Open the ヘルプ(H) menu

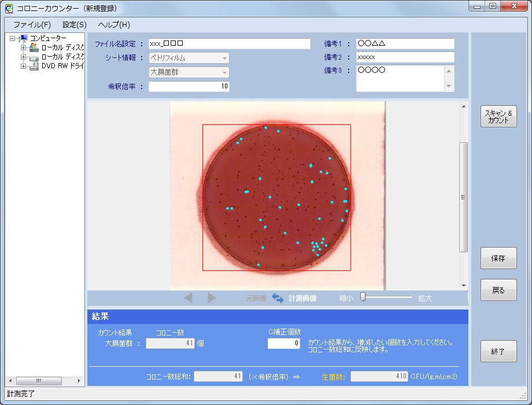point(114,25)
